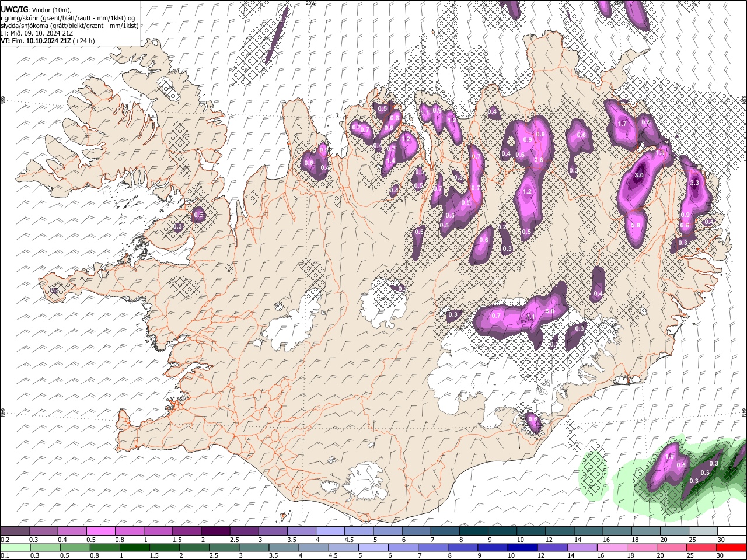Pick the upper legend swatch above 0.4
The image size is (747, 560).
point(72,531)
